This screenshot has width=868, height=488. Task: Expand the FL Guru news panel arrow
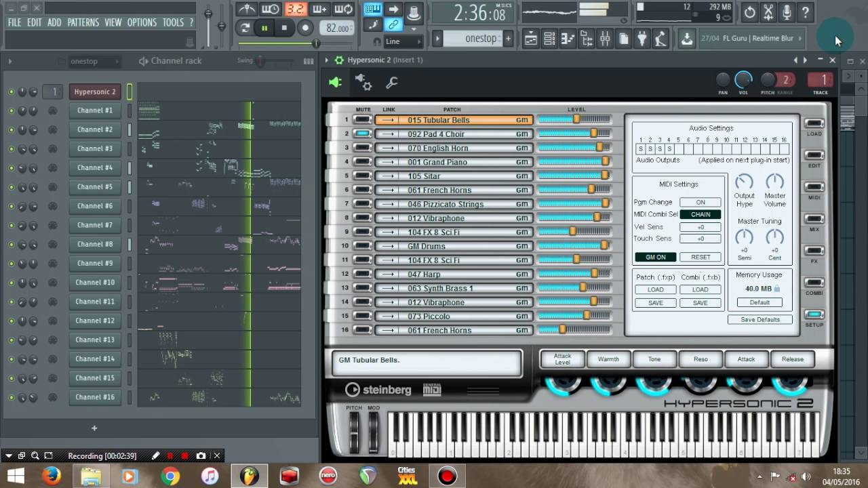click(x=800, y=39)
